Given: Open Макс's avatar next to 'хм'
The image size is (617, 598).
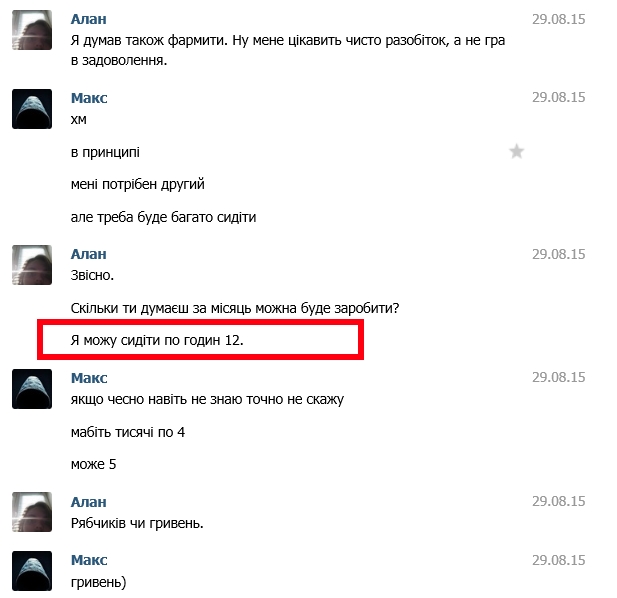Looking at the screenshot, I should [x=32, y=109].
